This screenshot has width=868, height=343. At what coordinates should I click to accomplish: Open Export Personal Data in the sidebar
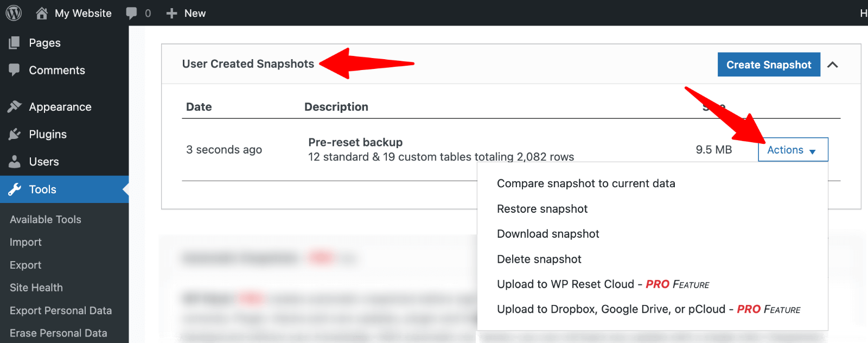(60, 310)
